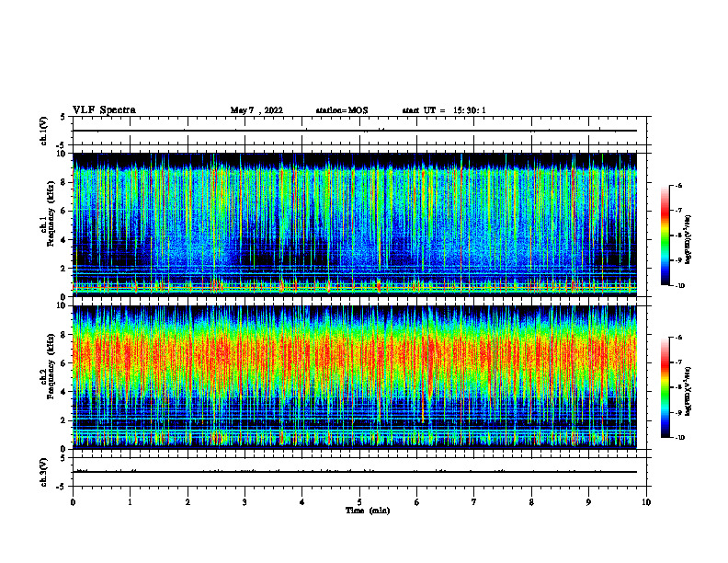Click the "5" tick on time axis
This screenshot has width=728, height=563.
(359, 502)
